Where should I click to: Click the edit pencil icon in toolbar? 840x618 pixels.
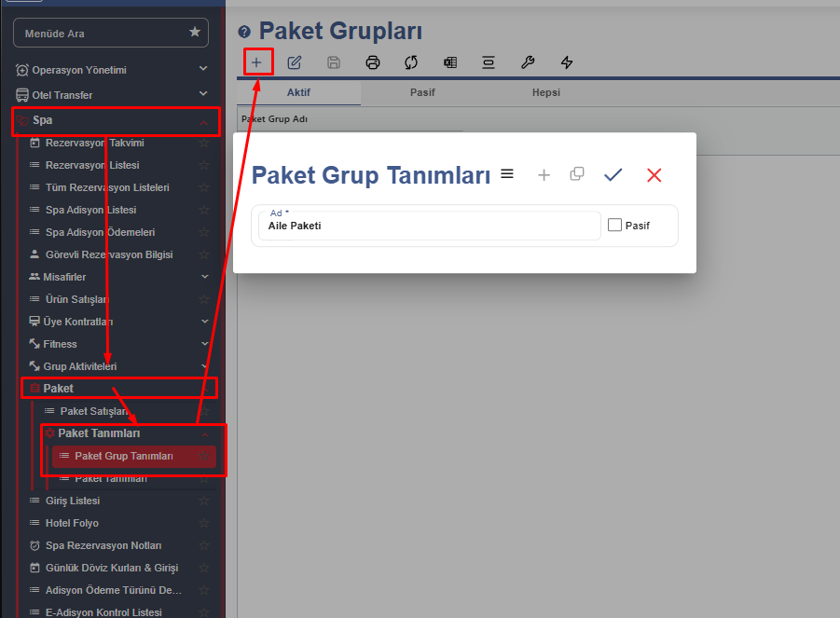(x=295, y=62)
